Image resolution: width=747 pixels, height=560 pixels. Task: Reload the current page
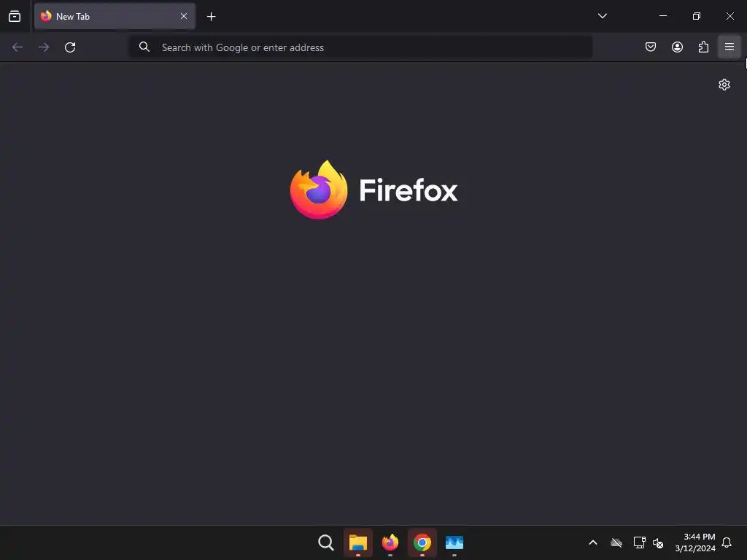70,47
